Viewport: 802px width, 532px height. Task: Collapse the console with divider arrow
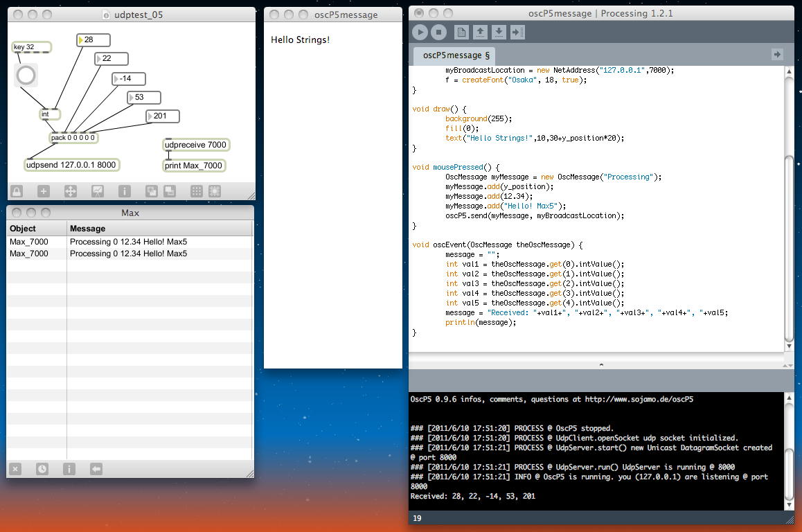(x=600, y=364)
